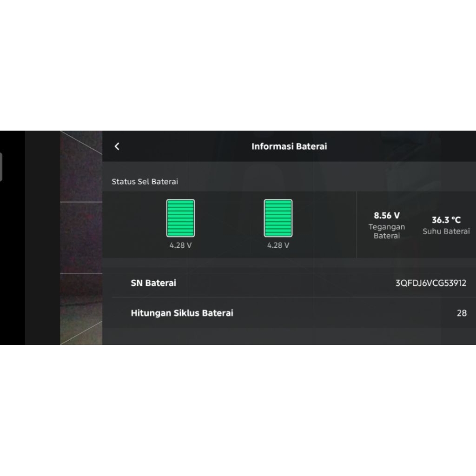Tap the Status Sel Baterai heading
The height and width of the screenshot is (476, 476).
click(x=145, y=182)
